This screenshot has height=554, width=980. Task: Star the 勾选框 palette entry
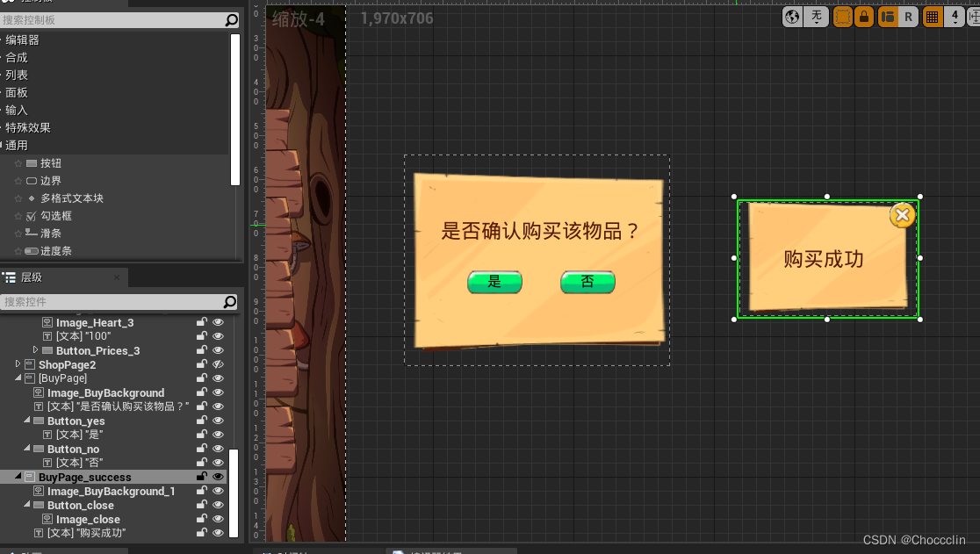click(18, 215)
